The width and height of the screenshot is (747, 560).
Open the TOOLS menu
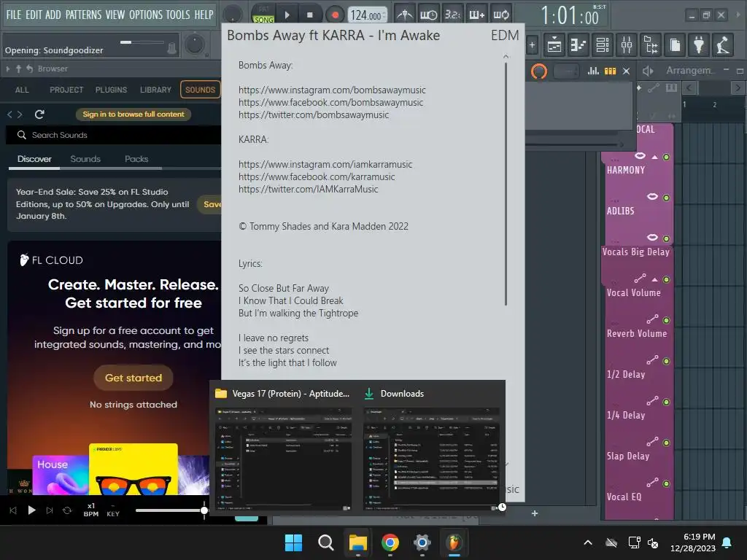(178, 15)
